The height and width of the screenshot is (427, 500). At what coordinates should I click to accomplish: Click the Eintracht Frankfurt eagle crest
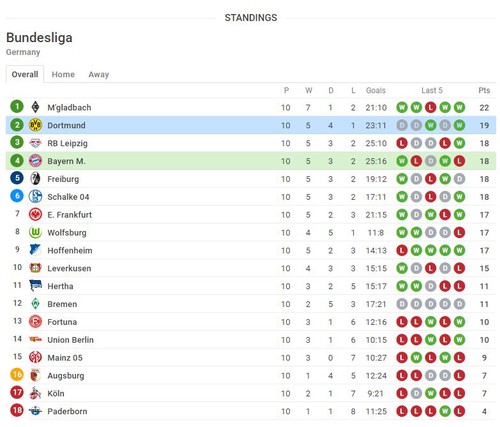click(35, 215)
